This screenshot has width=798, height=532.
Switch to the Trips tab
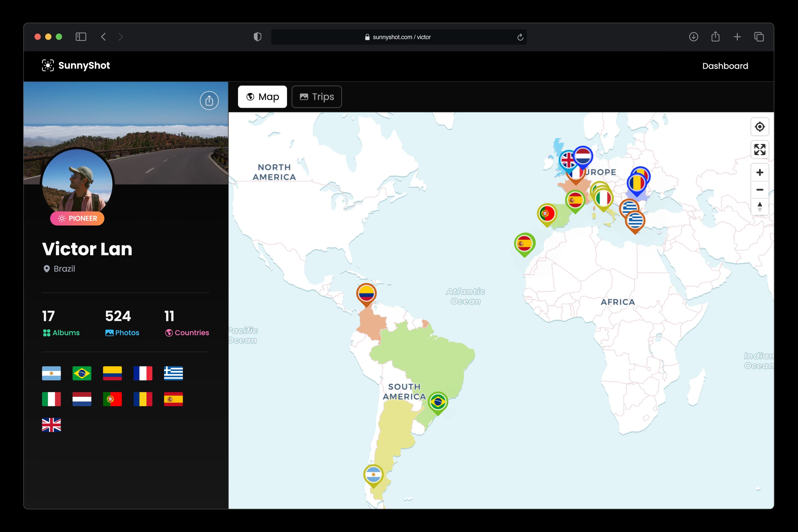click(x=316, y=97)
